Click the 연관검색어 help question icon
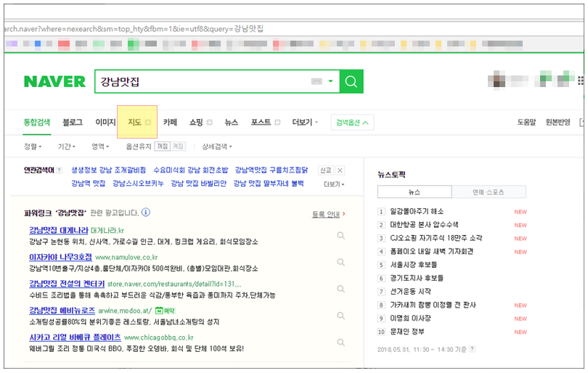The image size is (588, 373). click(x=60, y=171)
